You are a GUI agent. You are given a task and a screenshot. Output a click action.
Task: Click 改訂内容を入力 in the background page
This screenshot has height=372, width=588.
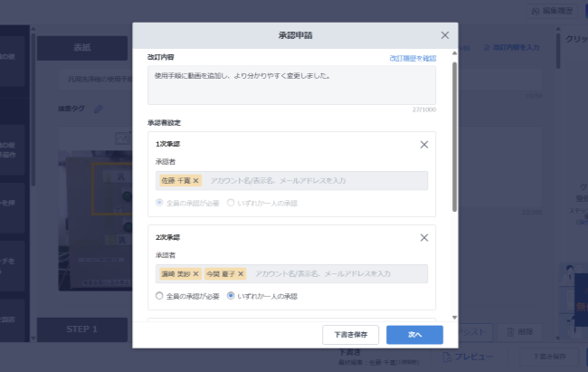click(511, 48)
